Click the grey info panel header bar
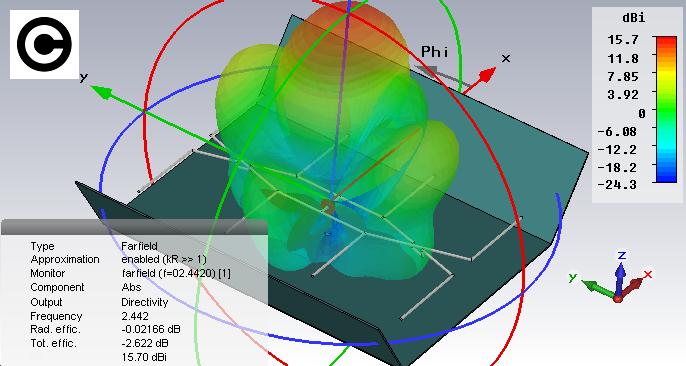The image size is (686, 366). point(134,227)
